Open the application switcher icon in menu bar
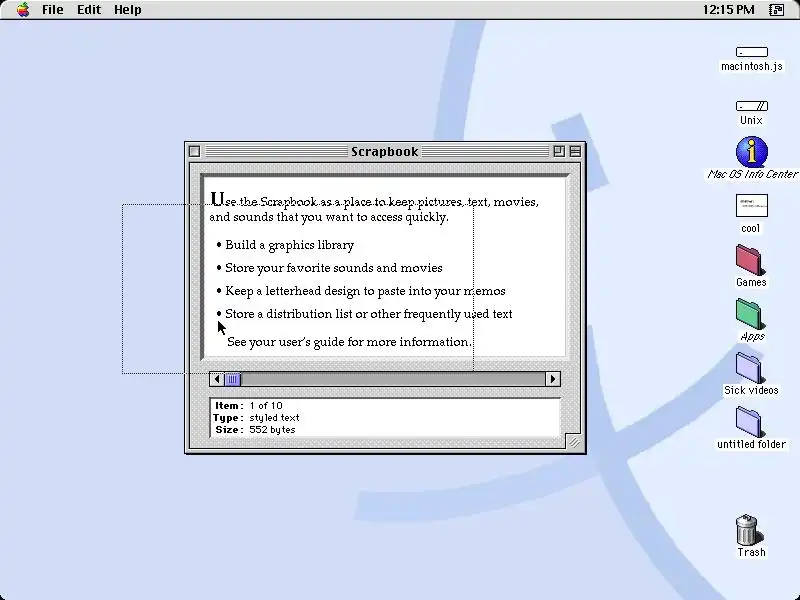Image resolution: width=800 pixels, height=600 pixels. pyautogui.click(x=776, y=10)
